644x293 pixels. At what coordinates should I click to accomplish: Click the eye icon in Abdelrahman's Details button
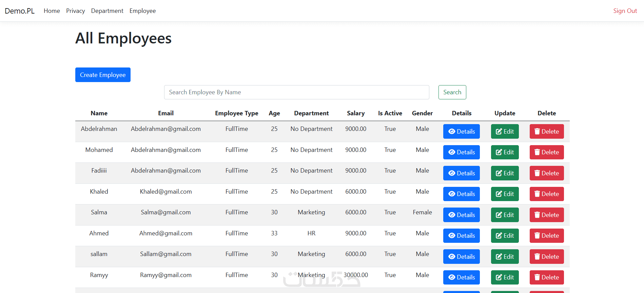tap(452, 132)
